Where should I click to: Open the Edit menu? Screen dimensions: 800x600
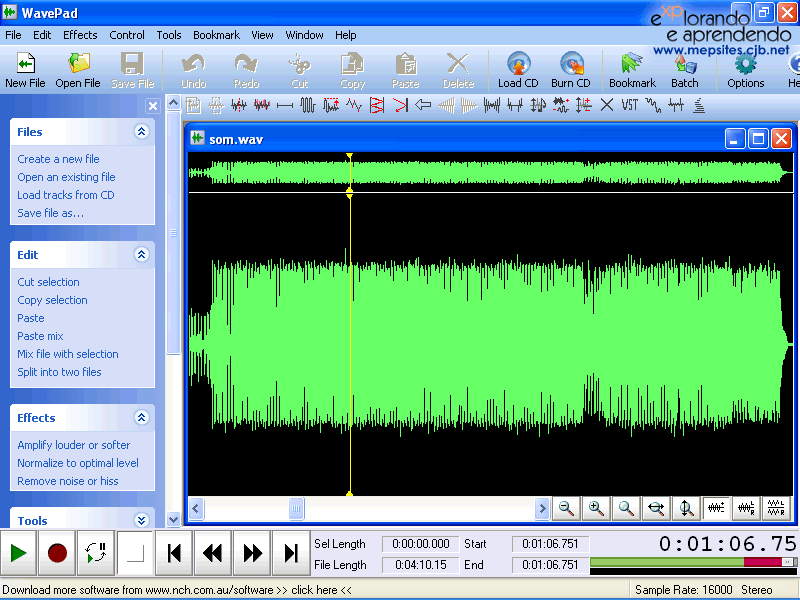tap(42, 35)
